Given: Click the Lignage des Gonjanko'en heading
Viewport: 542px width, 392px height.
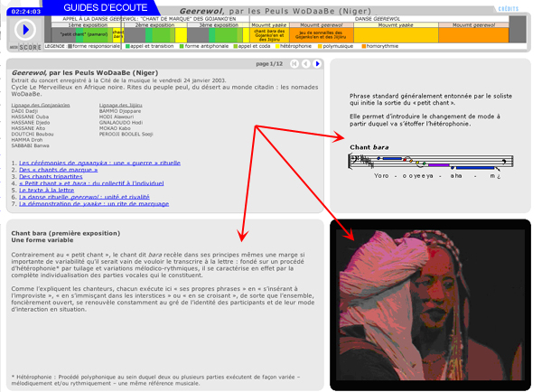Looking at the screenshot, I should (41, 105).
